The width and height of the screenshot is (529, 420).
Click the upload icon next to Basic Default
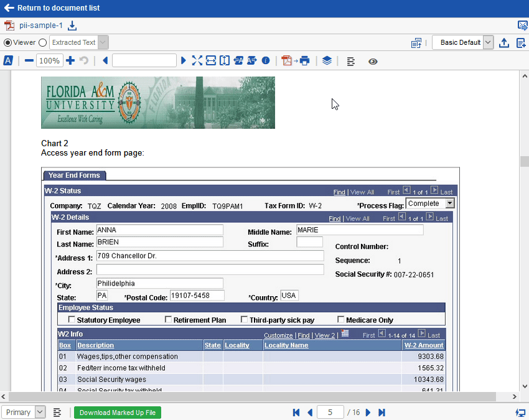pyautogui.click(x=504, y=42)
